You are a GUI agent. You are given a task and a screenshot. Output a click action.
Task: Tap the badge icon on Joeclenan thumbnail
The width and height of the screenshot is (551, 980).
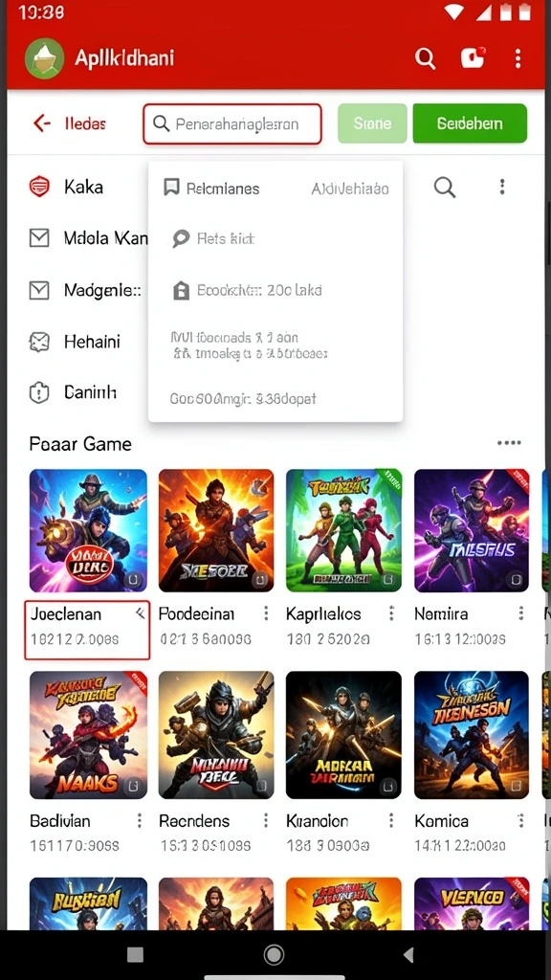132,579
